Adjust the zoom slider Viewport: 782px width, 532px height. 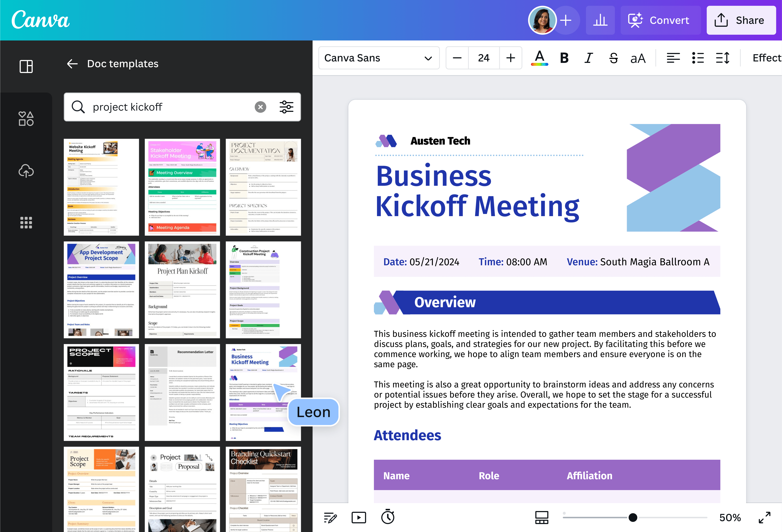[633, 517]
